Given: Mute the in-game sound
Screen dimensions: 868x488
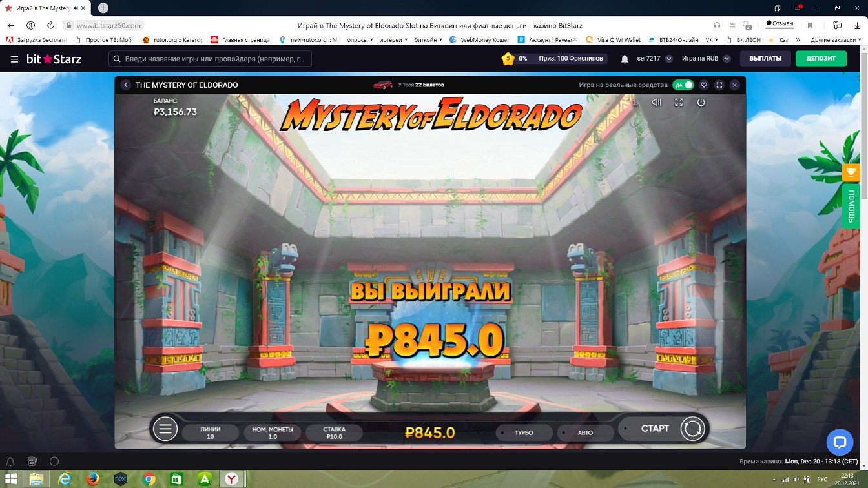Looking at the screenshot, I should (657, 102).
